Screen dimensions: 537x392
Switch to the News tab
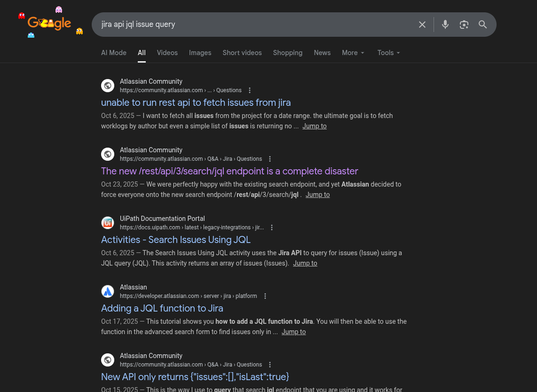click(322, 53)
